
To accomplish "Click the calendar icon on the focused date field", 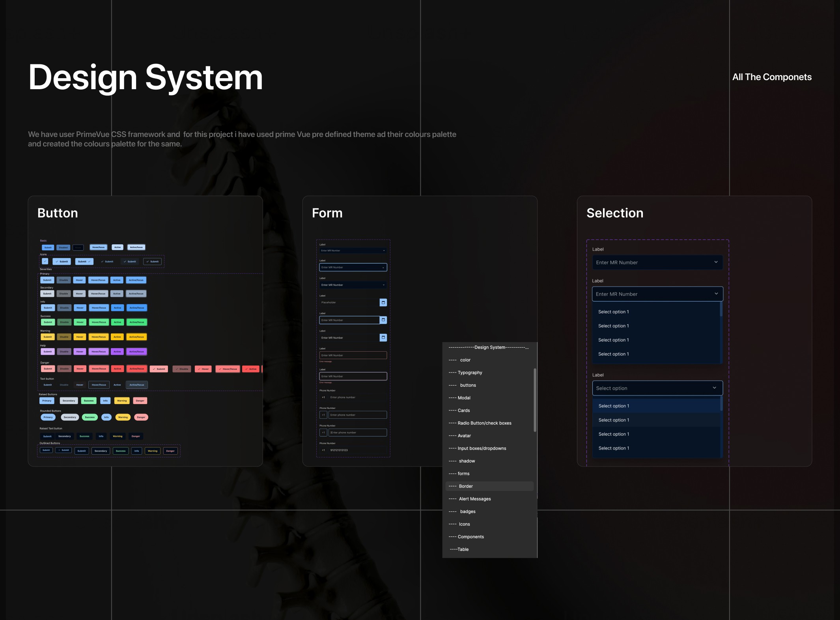I will (x=383, y=320).
